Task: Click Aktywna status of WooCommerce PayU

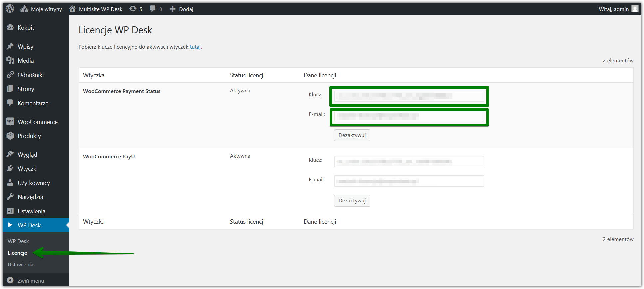Action: click(x=240, y=156)
